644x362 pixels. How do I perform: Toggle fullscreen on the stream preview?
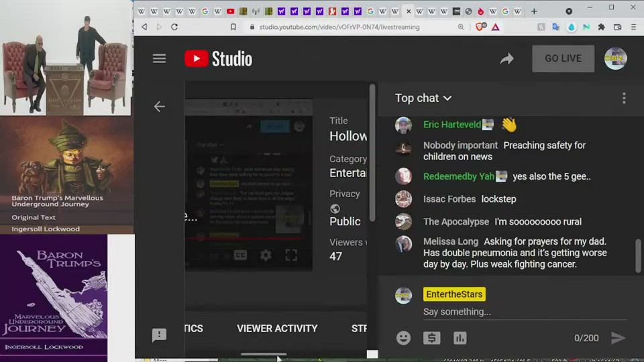(x=291, y=255)
